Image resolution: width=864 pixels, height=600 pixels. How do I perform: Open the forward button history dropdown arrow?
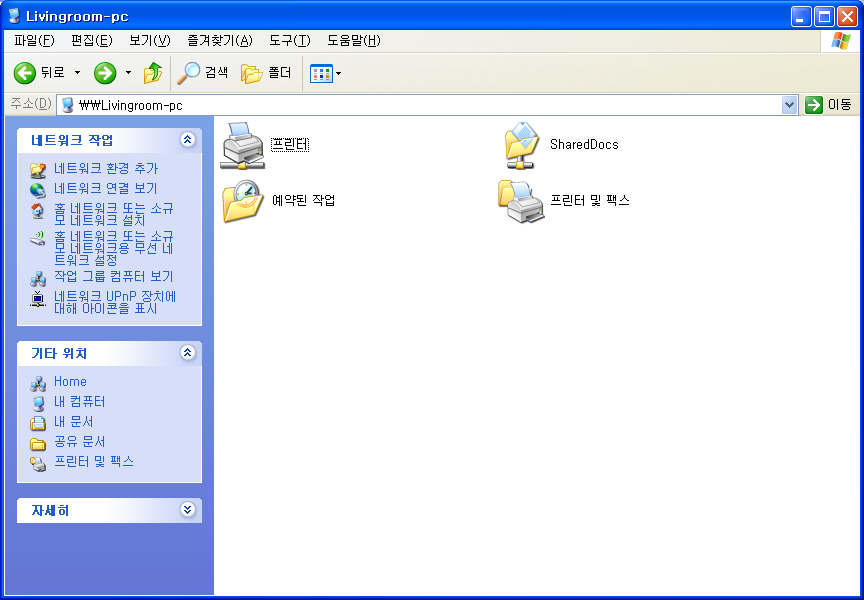tap(128, 73)
